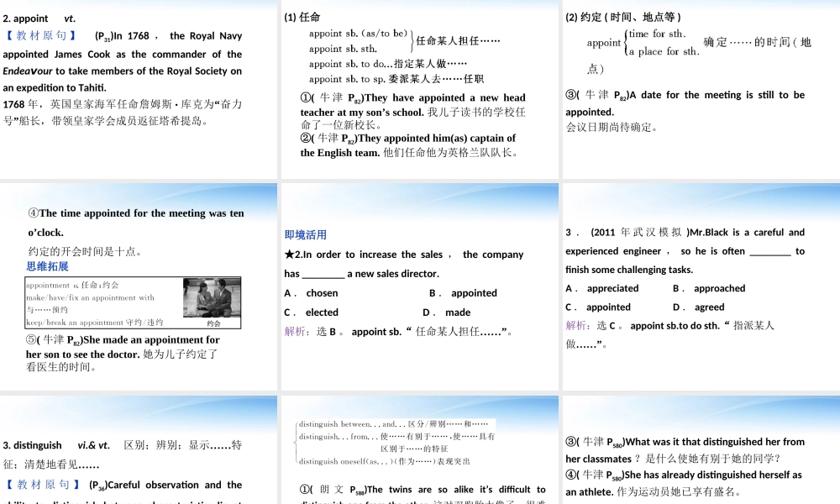Choose option 'B. appointed'
Viewport: 840px width, 504px height.
click(x=463, y=293)
